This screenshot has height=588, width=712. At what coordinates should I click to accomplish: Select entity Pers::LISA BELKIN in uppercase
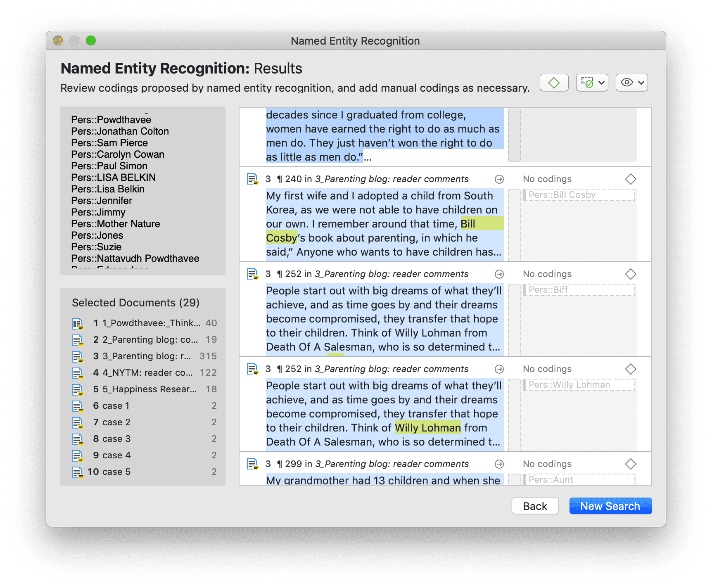113,178
